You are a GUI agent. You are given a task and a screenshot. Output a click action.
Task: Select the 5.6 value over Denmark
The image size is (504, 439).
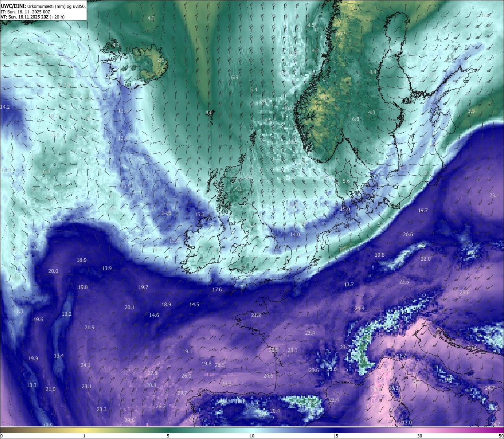(x=346, y=181)
